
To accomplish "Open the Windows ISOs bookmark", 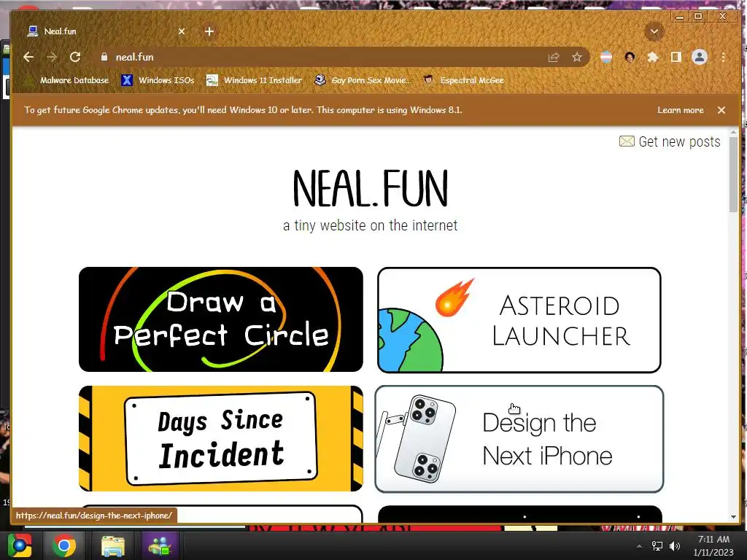I will click(x=158, y=80).
